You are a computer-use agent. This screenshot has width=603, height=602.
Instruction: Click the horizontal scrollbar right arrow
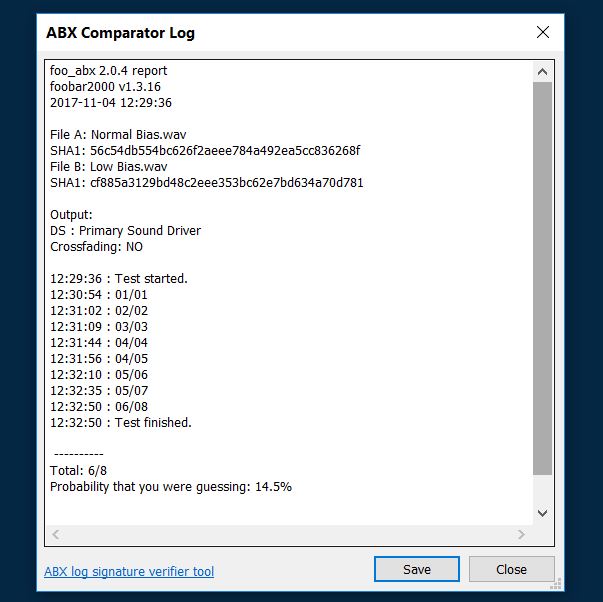point(521,534)
